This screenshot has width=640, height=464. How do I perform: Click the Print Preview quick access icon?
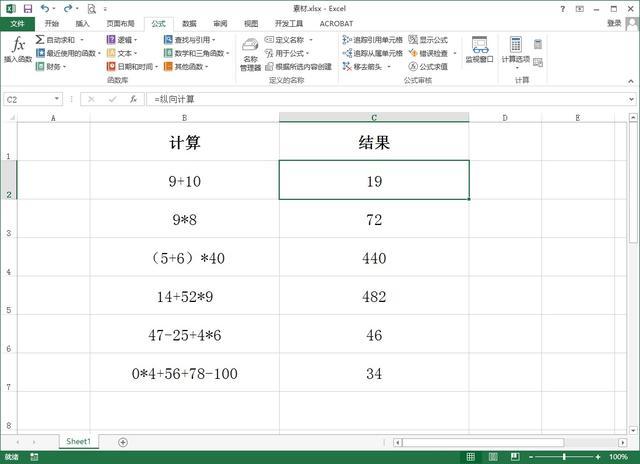click(x=91, y=9)
